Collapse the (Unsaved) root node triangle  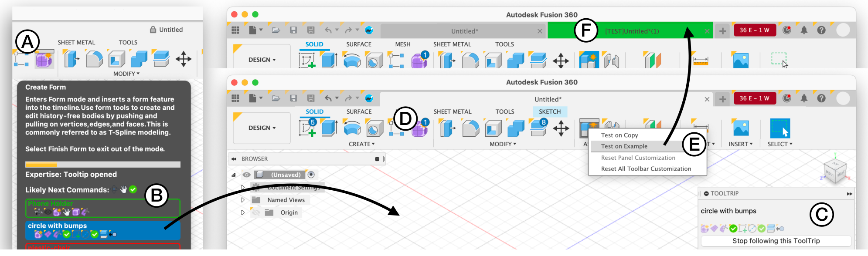click(234, 175)
